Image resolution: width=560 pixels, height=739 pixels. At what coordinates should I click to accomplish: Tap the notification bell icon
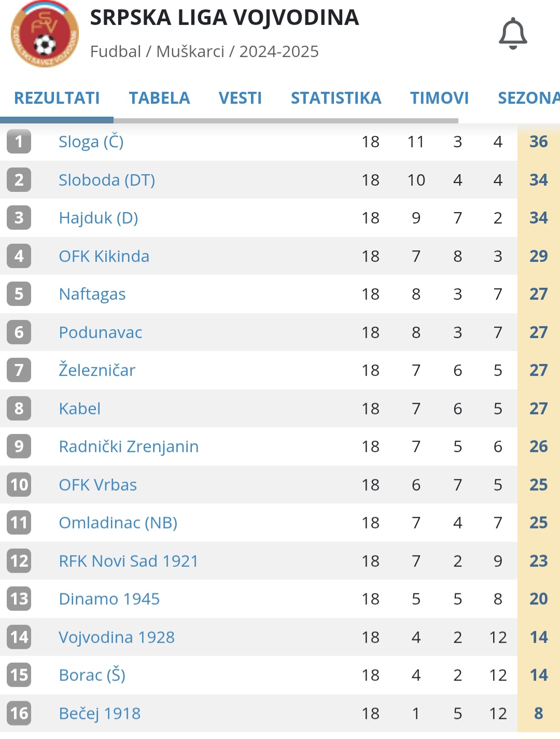pos(513,34)
